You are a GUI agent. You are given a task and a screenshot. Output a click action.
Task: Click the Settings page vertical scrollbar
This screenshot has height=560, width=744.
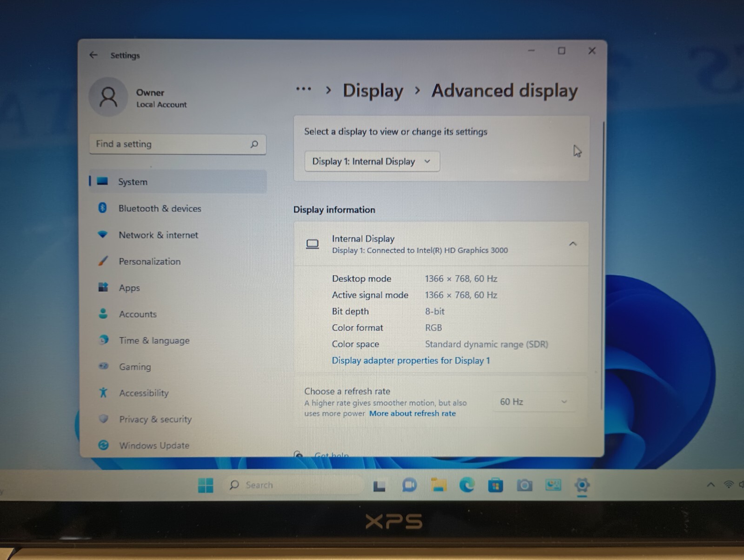point(603,265)
